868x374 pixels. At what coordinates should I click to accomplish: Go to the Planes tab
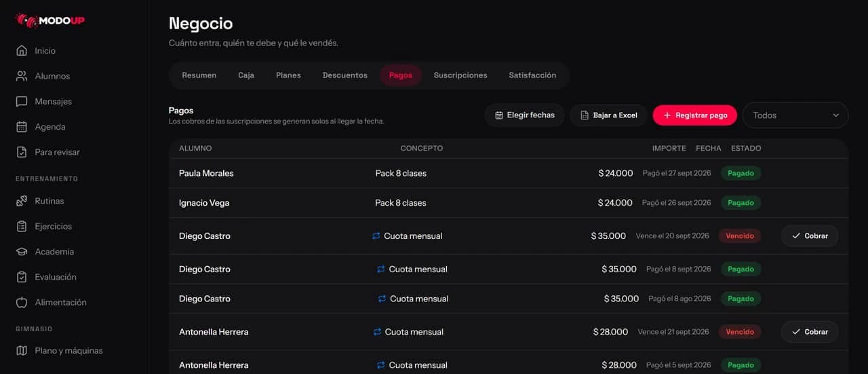288,75
